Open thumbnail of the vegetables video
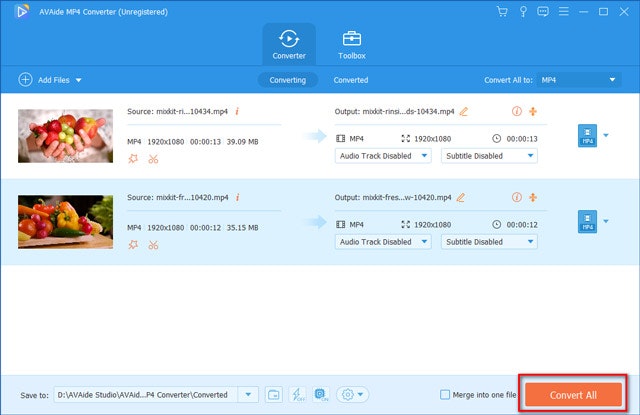 [65, 222]
